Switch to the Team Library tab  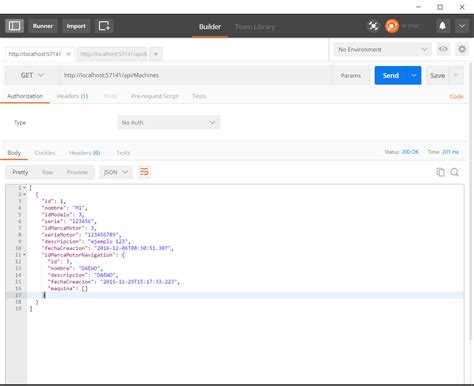click(x=255, y=27)
